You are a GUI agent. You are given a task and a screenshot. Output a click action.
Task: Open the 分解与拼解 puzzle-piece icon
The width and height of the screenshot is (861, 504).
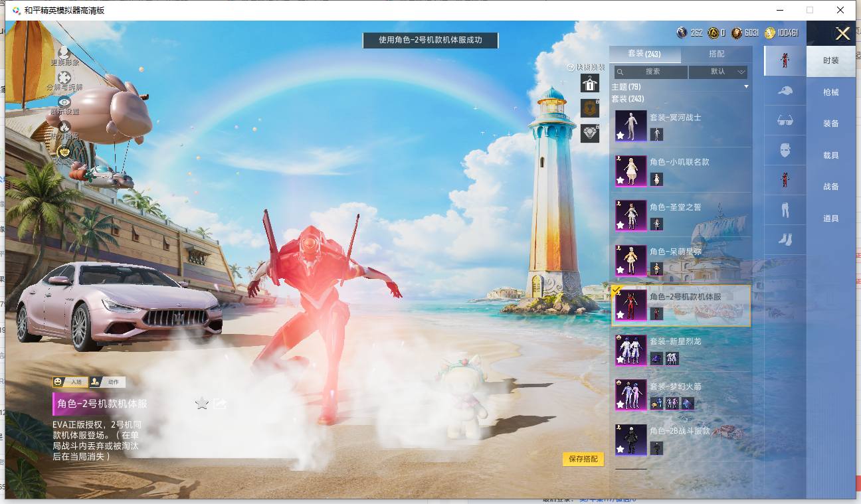pyautogui.click(x=64, y=78)
